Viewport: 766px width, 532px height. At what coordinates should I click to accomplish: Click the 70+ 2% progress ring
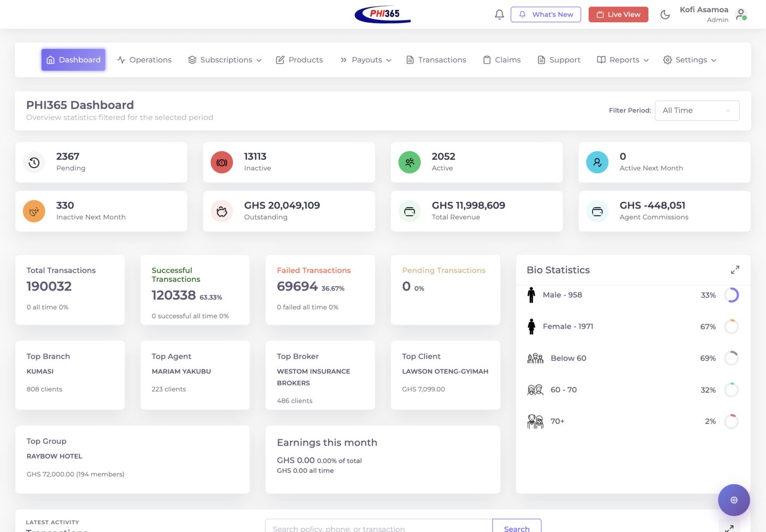coord(731,421)
